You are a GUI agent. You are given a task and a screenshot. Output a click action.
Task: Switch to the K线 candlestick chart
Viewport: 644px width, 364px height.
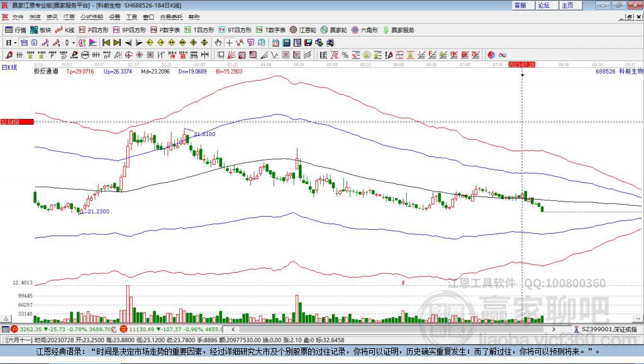point(65,30)
